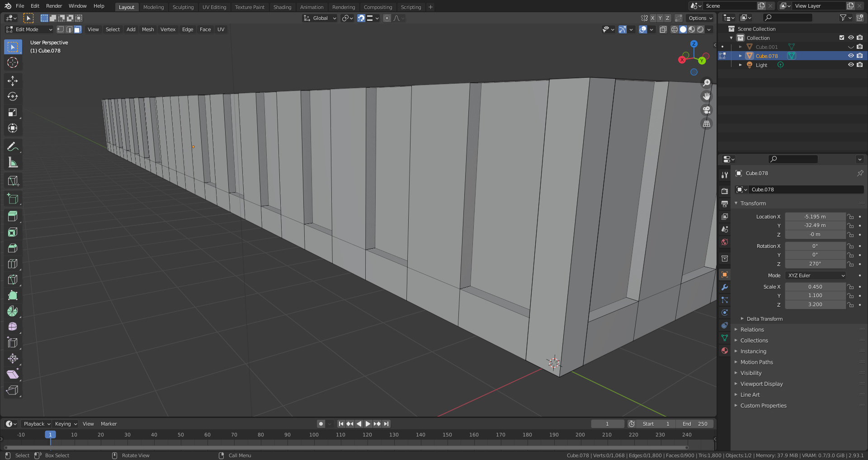
Task: Choose the Scale tool
Action: pos(13,113)
